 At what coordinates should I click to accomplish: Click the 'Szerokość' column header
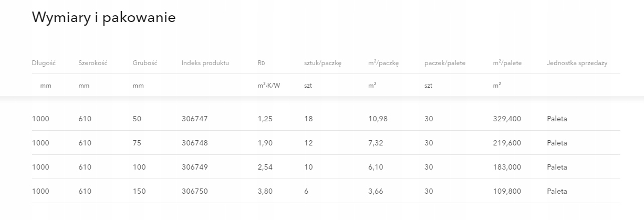tap(93, 63)
